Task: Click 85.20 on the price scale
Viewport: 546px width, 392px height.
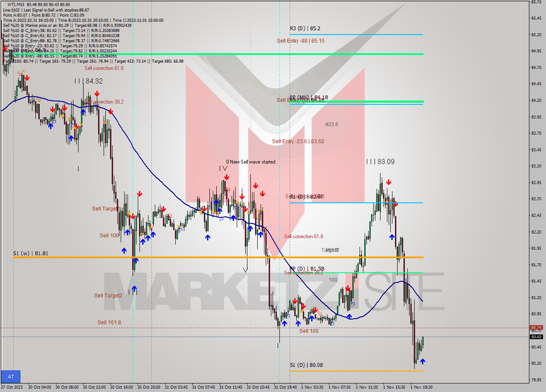Action: (536, 35)
